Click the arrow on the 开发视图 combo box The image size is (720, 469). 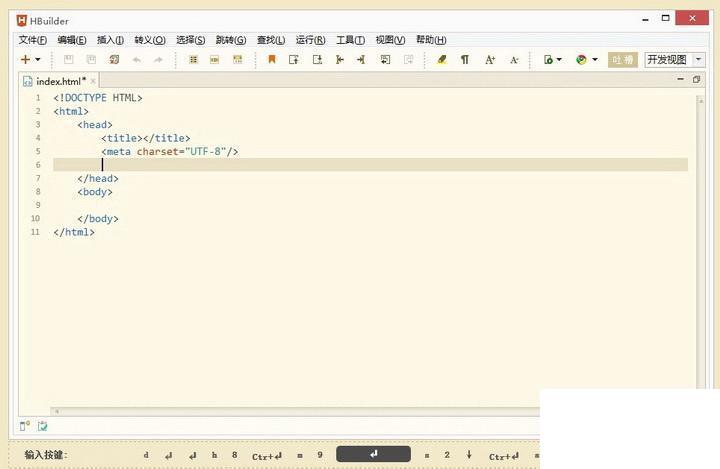click(698, 60)
